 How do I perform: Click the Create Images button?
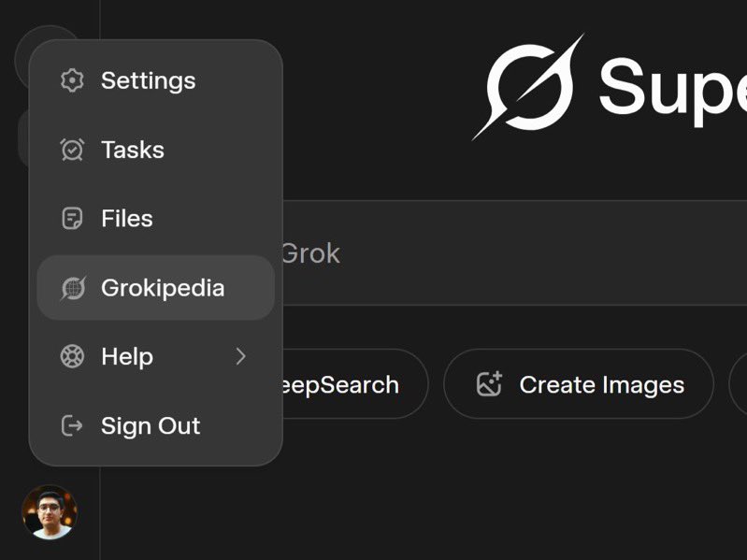click(x=579, y=384)
